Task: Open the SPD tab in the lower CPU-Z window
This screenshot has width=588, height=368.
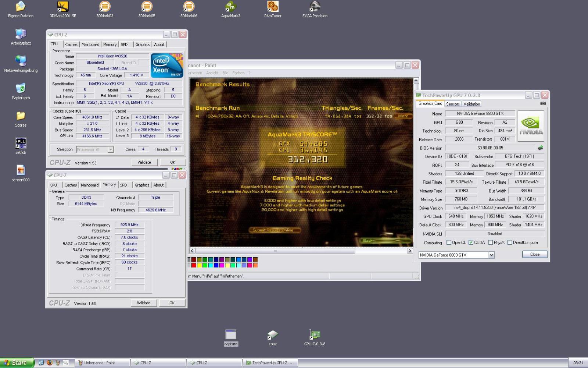Action: point(123,185)
